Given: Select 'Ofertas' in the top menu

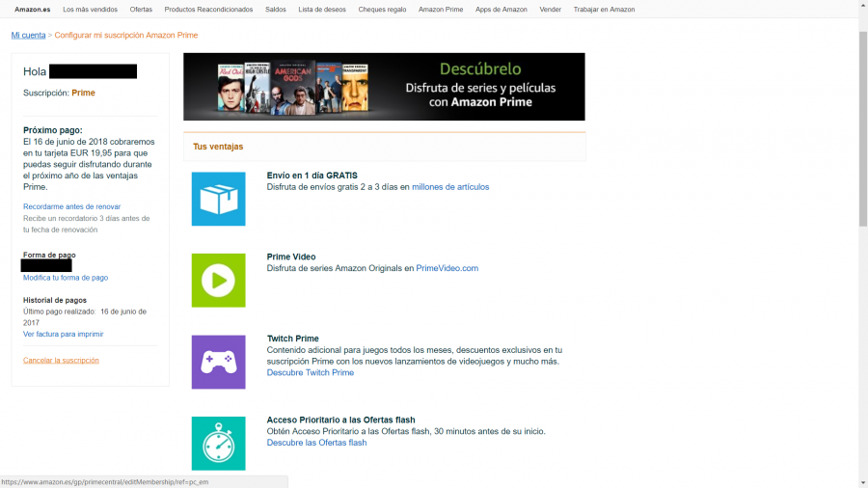Looking at the screenshot, I should pos(141,10).
